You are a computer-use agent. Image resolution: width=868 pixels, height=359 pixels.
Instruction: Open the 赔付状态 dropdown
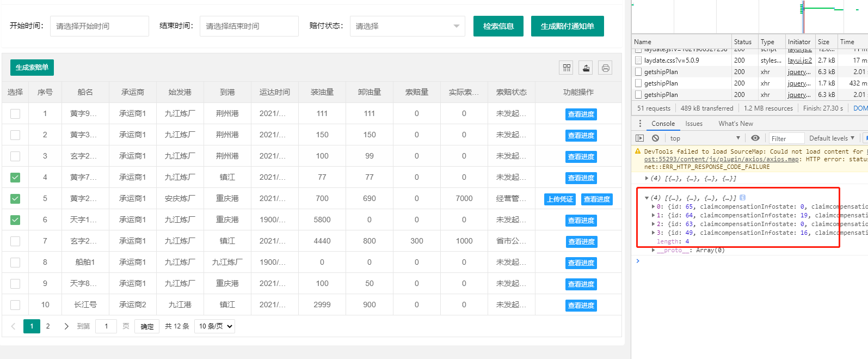tap(407, 26)
